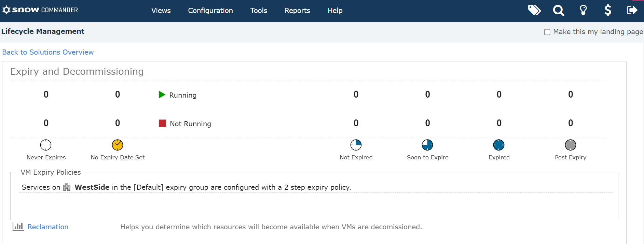
Task: Open the Configuration menu
Action: 210,11
